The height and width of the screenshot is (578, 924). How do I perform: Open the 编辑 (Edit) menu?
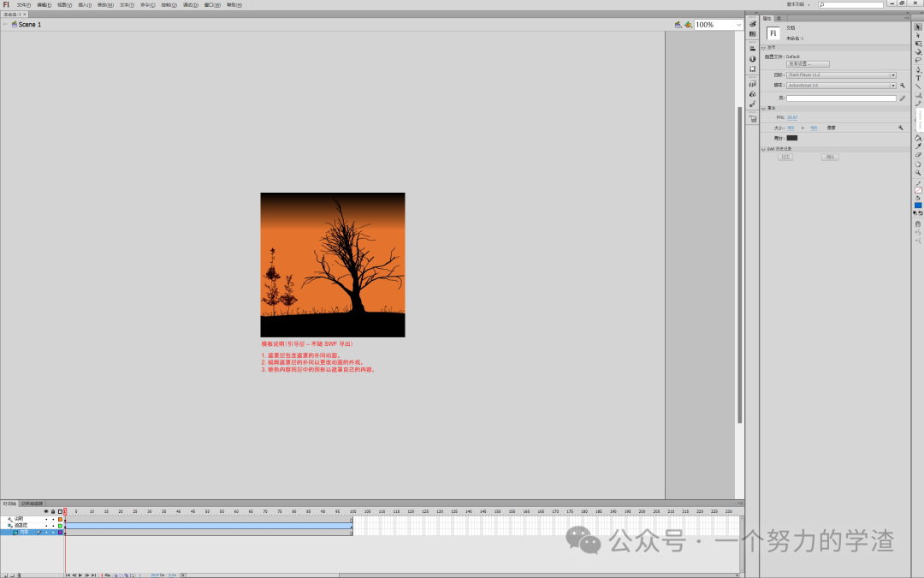point(44,5)
